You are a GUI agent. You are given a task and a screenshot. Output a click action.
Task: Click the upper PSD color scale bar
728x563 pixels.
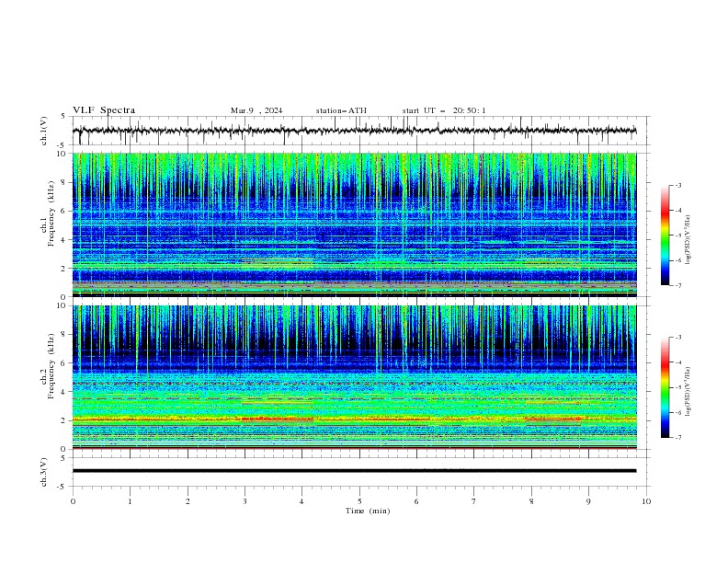pos(665,236)
